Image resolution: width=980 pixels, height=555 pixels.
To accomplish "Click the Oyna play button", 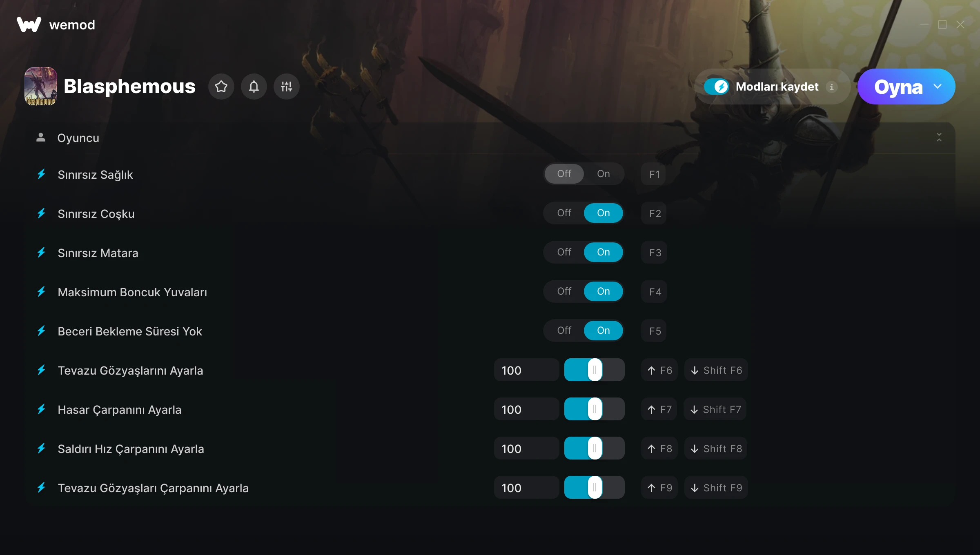I will click(x=898, y=87).
